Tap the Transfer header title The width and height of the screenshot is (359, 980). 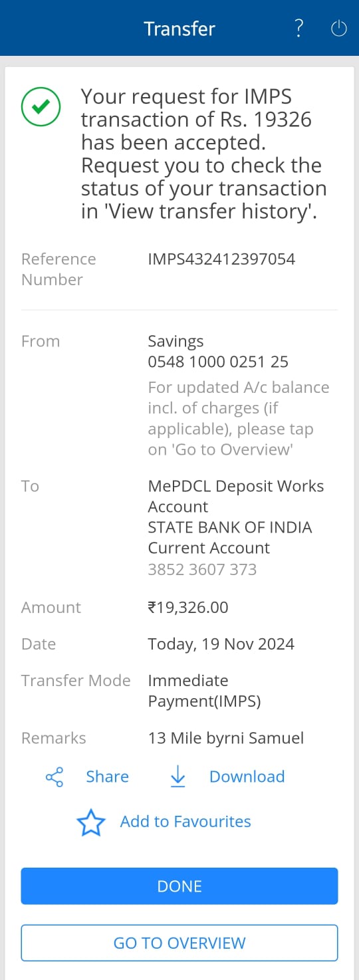pyautogui.click(x=179, y=29)
